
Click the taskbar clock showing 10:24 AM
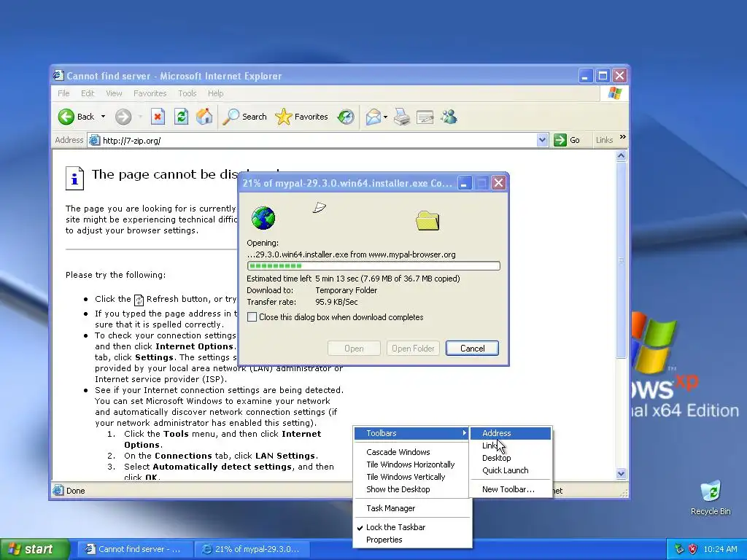pyautogui.click(x=720, y=549)
